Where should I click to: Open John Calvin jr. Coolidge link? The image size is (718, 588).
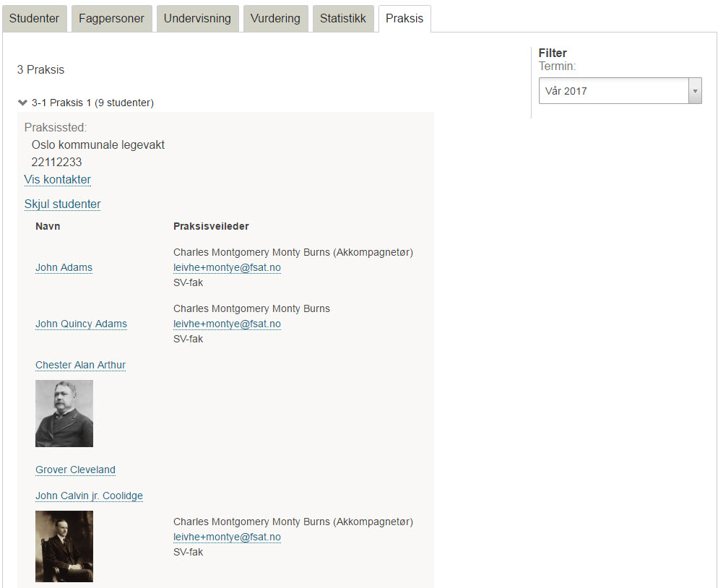pos(90,496)
